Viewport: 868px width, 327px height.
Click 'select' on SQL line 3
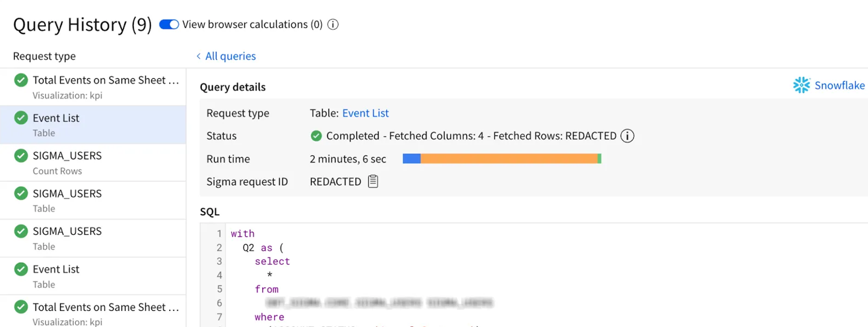272,262
